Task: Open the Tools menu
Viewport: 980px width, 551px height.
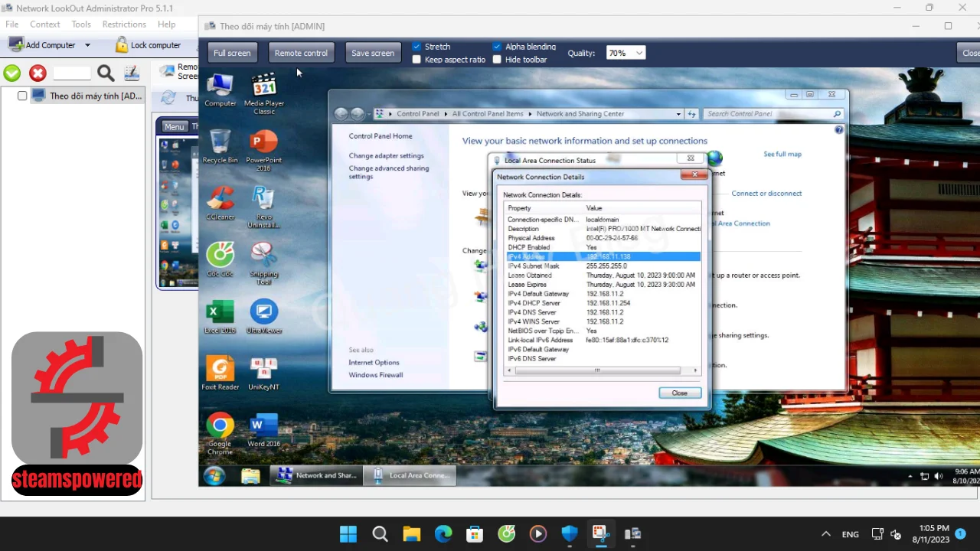Action: tap(81, 24)
